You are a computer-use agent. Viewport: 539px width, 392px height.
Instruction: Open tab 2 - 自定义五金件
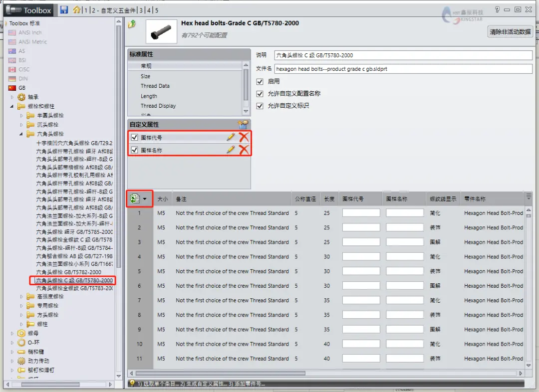click(x=114, y=10)
